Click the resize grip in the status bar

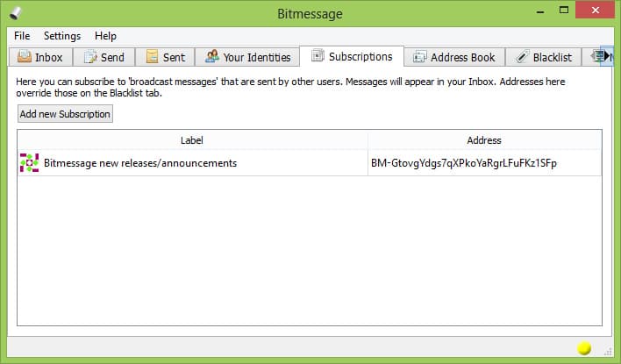608,351
